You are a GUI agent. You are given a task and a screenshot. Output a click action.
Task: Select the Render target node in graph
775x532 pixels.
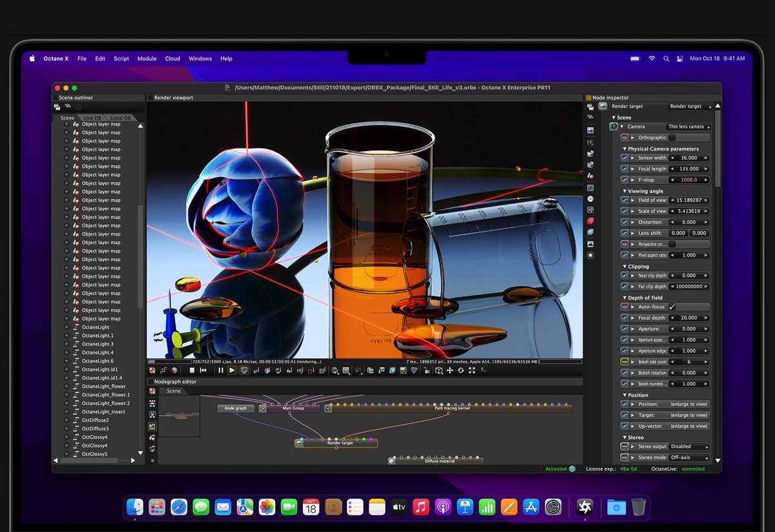tap(336, 443)
